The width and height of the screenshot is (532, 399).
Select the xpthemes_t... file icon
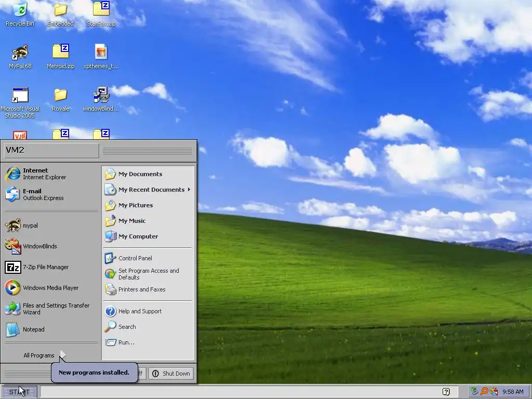click(x=101, y=57)
